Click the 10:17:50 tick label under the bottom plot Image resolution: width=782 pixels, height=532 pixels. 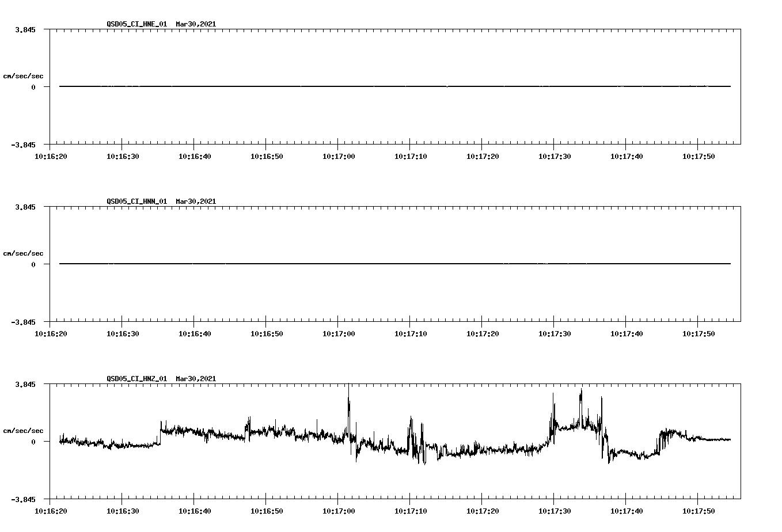click(698, 510)
